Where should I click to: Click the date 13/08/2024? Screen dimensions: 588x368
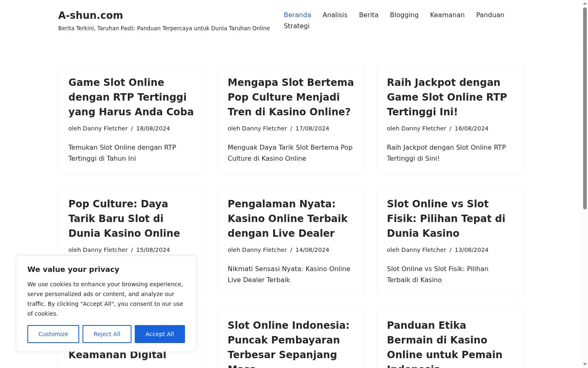pyautogui.click(x=472, y=250)
